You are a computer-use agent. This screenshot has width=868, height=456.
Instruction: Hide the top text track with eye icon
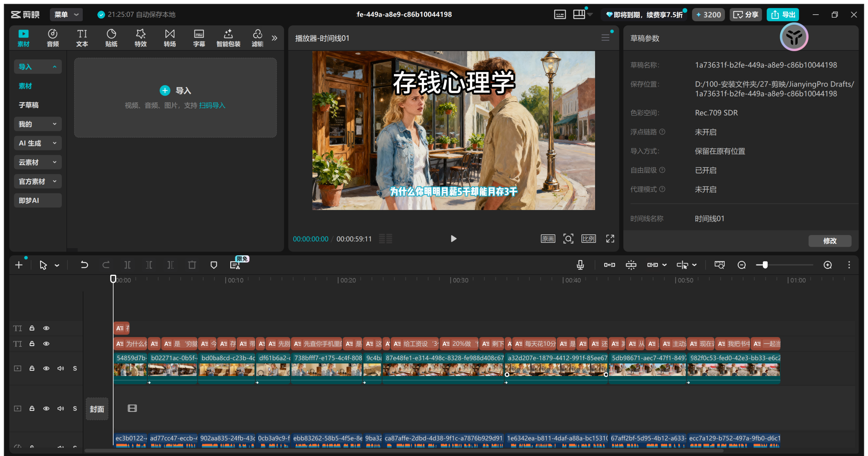46,328
